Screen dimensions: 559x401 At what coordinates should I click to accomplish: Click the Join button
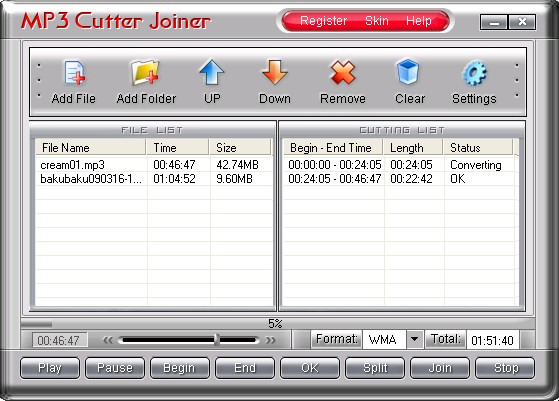click(440, 368)
